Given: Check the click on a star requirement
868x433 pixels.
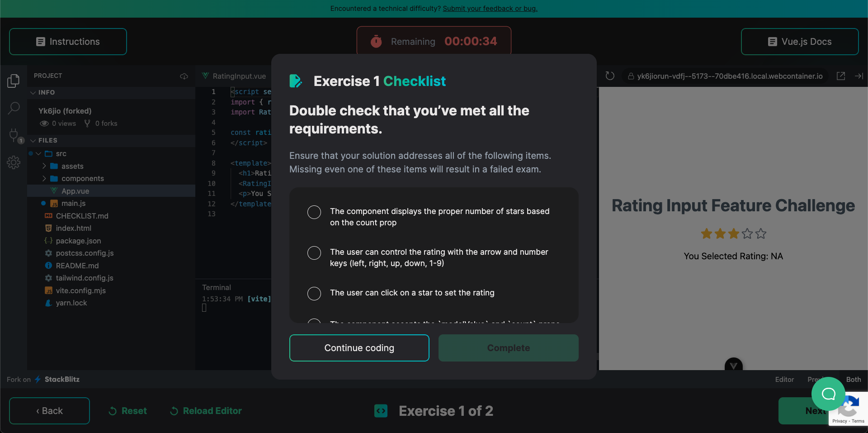Looking at the screenshot, I should click(x=314, y=294).
